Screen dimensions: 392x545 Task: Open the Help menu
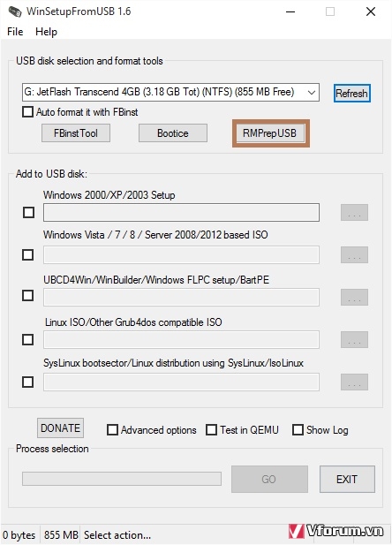click(46, 32)
